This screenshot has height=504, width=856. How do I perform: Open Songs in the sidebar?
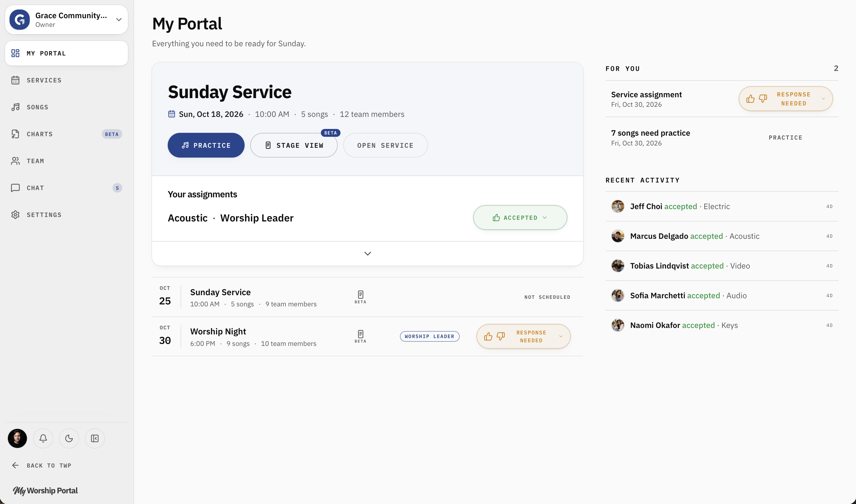point(66,107)
